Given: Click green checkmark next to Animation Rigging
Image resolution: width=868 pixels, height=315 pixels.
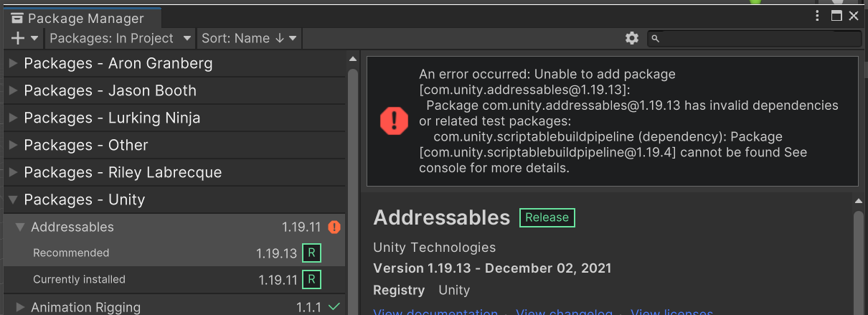Looking at the screenshot, I should (334, 307).
